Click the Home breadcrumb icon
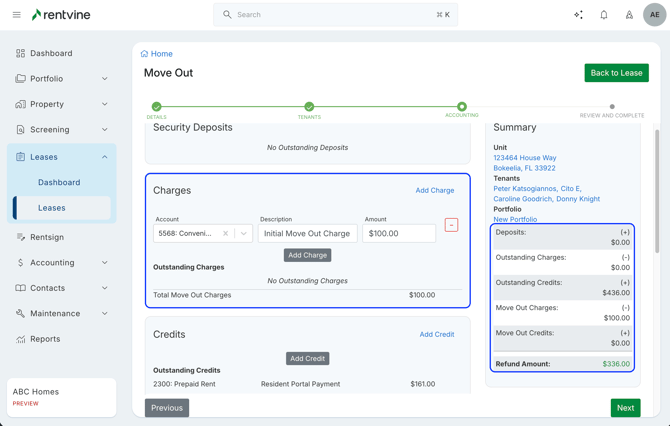The height and width of the screenshot is (426, 670). (x=144, y=54)
